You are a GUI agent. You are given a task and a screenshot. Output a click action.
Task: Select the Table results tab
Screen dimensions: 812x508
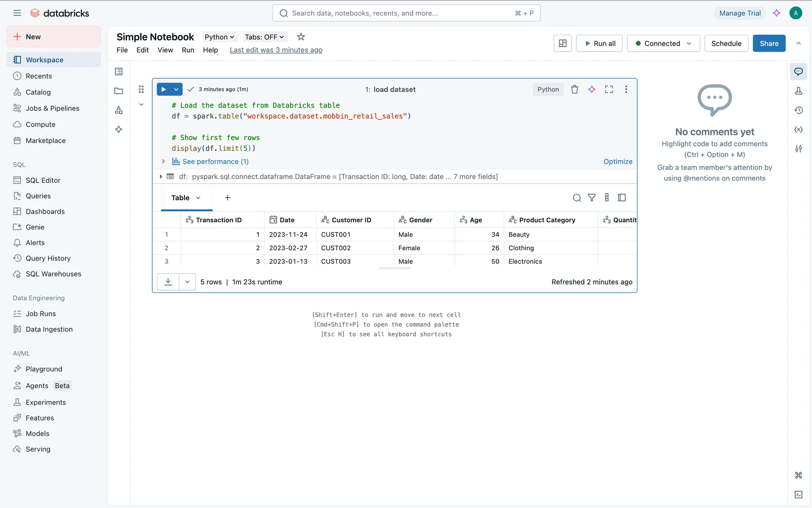pos(181,198)
